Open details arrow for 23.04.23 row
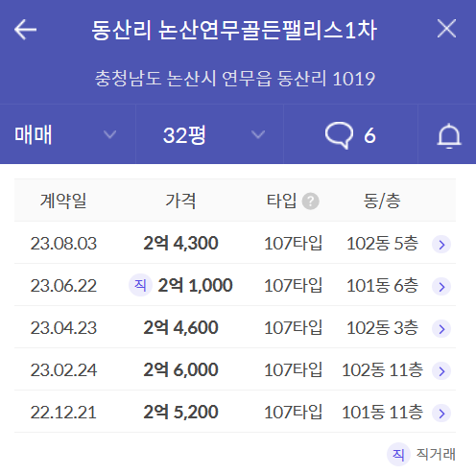This screenshot has height=474, width=476. coord(441,329)
